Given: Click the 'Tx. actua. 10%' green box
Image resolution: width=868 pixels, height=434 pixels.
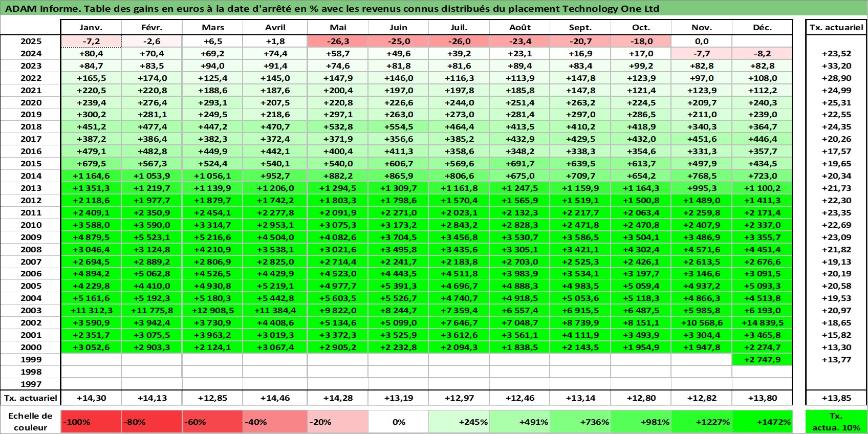Looking at the screenshot, I should pos(836,422).
